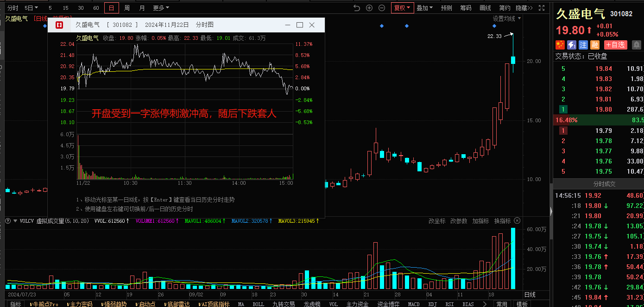644x307 pixels.
Task: Click the 日线 label at chart corner
Action: pyautogui.click(x=530, y=294)
